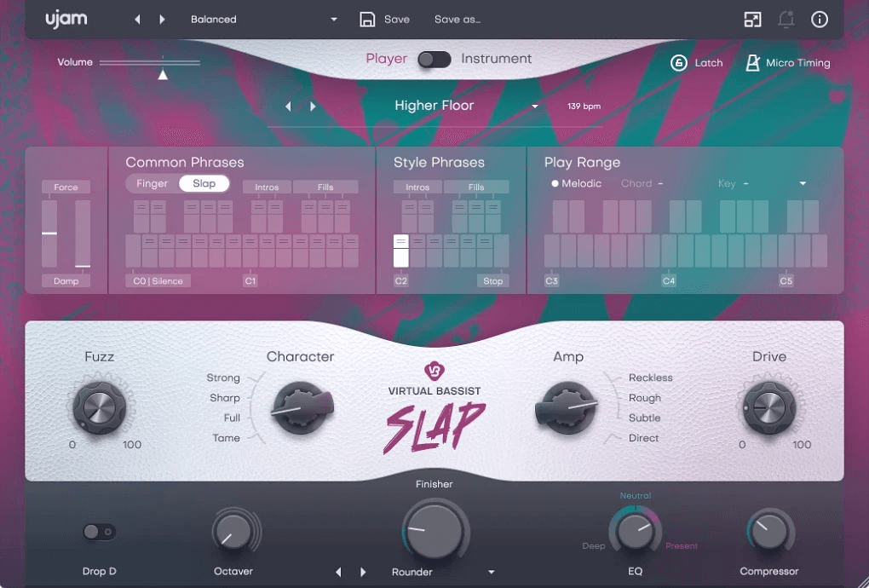The image size is (869, 588).
Task: Click the Virtual Bassist Slap logo
Action: 434,407
